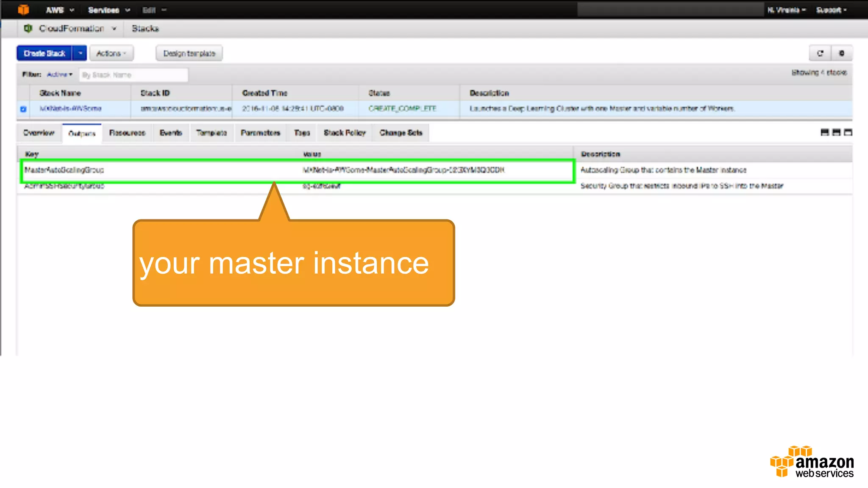
Task: Click the stack created time value
Action: point(293,109)
